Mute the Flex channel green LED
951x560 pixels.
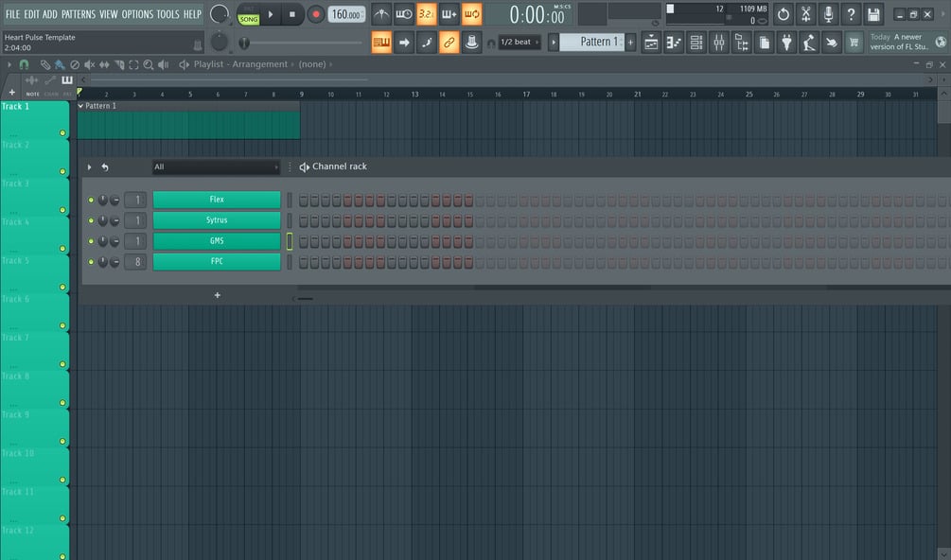(x=91, y=200)
